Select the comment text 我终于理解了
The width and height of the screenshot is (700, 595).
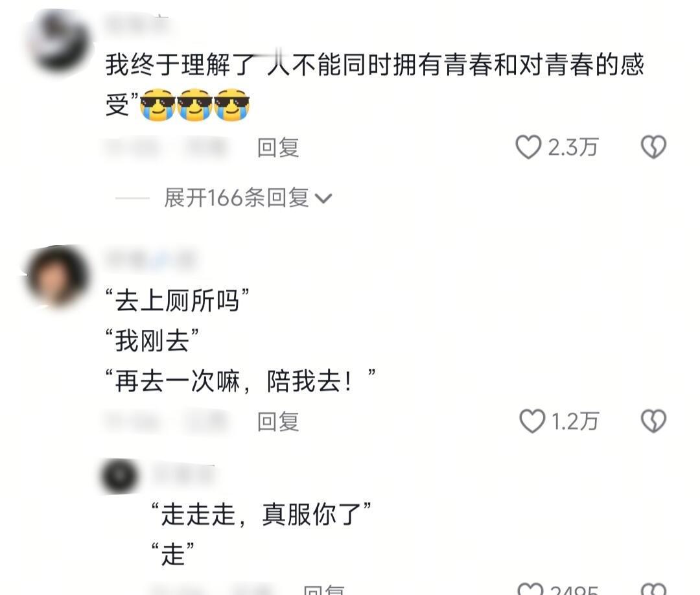(180, 65)
